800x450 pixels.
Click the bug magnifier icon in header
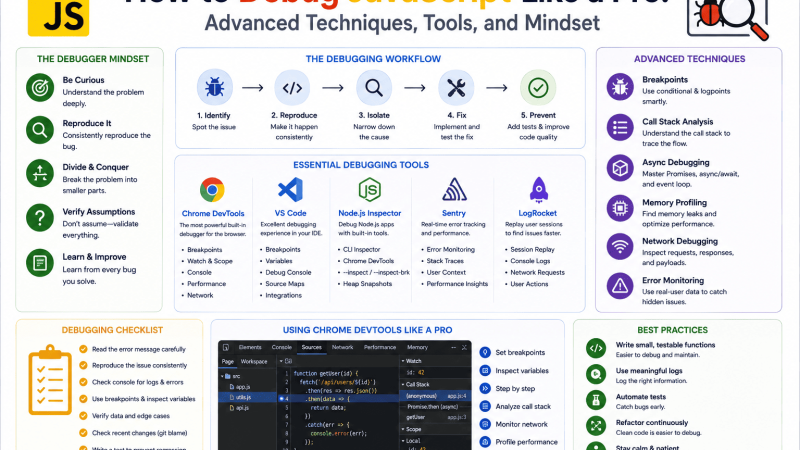point(728,19)
